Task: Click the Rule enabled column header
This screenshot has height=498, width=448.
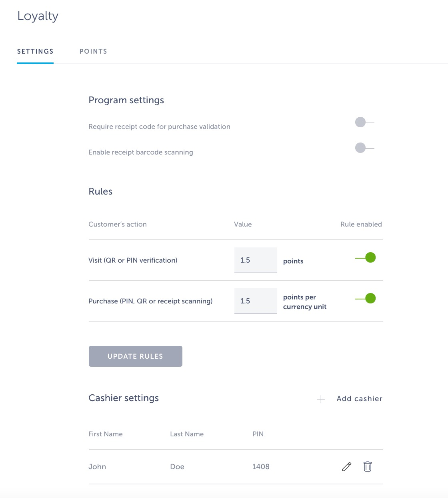Action: click(x=361, y=225)
